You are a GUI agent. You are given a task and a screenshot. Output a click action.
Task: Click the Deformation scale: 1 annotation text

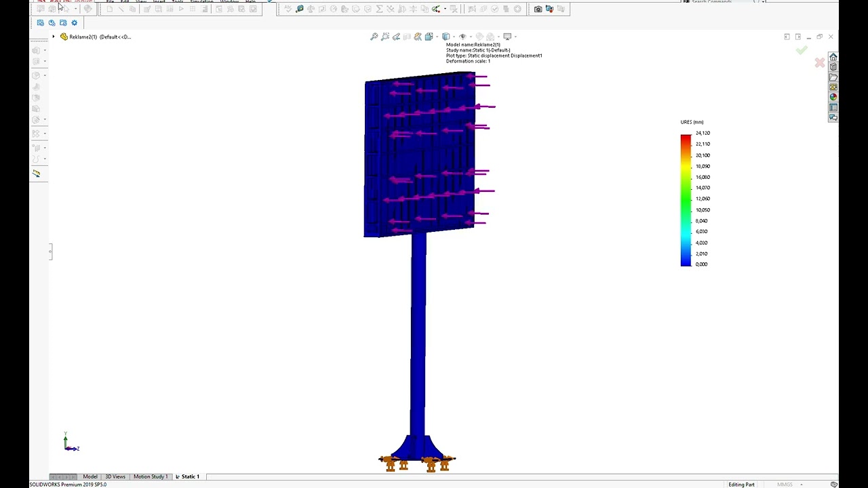[468, 61]
